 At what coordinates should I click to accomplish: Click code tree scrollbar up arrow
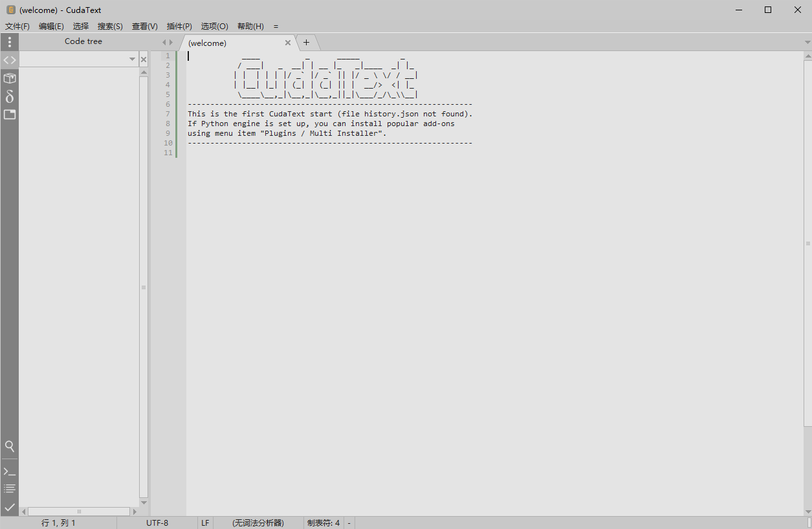(x=144, y=72)
